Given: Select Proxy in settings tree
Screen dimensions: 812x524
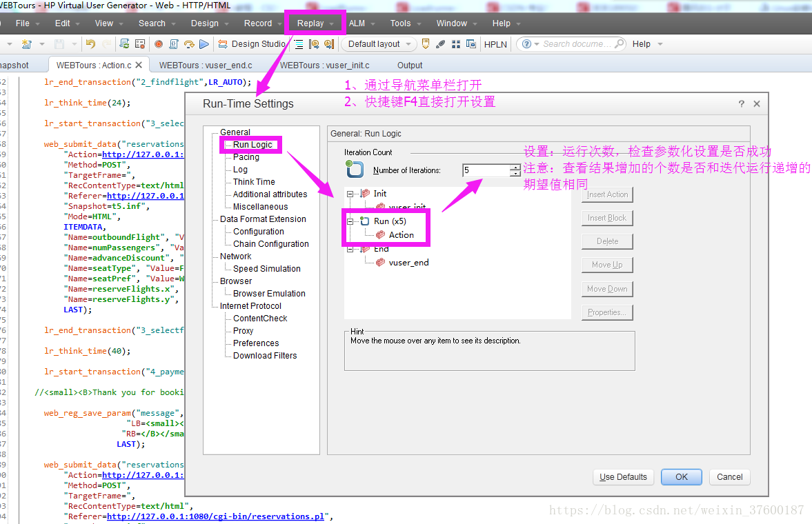Looking at the screenshot, I should pyautogui.click(x=243, y=331).
